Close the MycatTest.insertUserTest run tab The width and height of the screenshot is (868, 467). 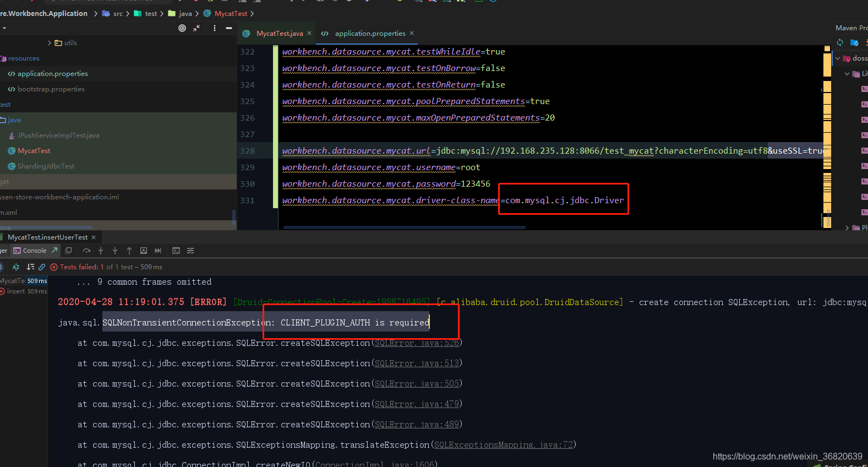94,237
